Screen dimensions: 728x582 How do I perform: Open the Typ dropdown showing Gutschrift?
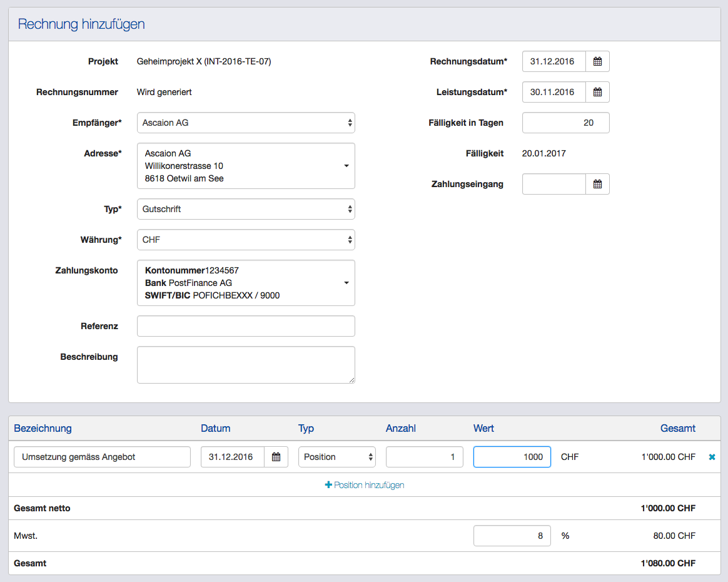(246, 209)
